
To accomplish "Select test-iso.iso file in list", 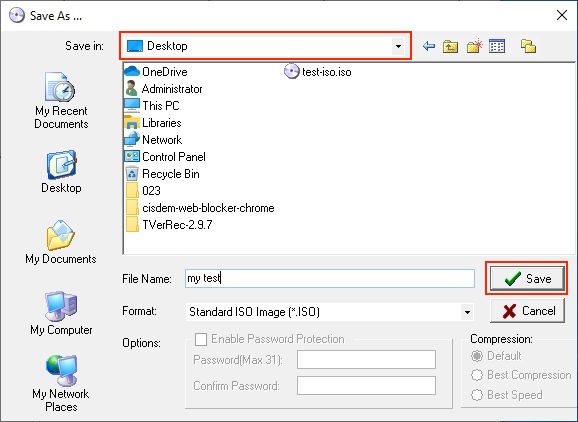I will pyautogui.click(x=317, y=72).
